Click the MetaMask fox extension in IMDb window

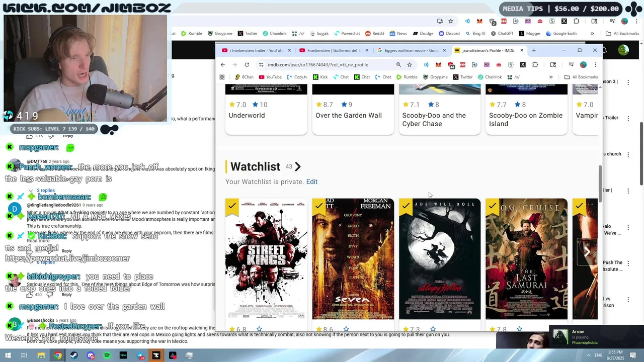(438, 64)
